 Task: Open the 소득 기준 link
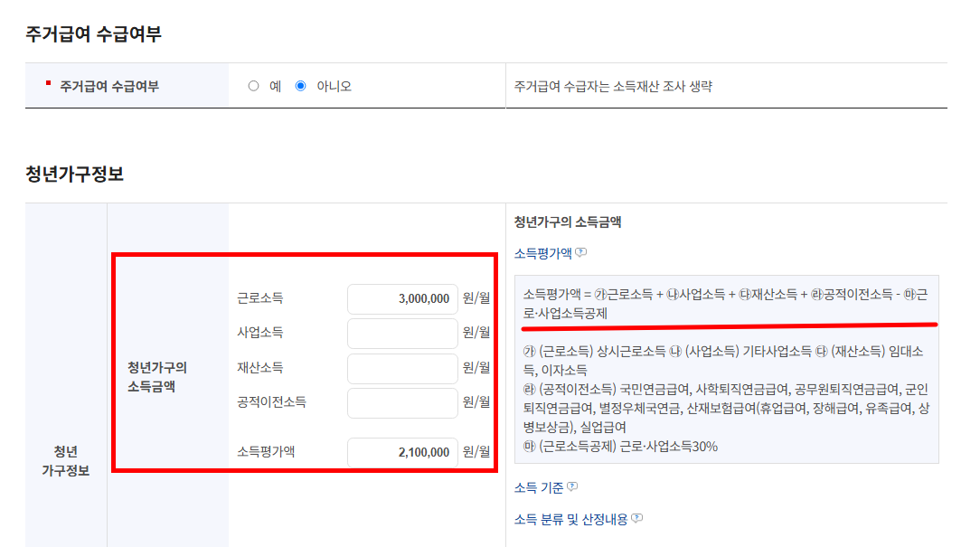[x=537, y=486]
